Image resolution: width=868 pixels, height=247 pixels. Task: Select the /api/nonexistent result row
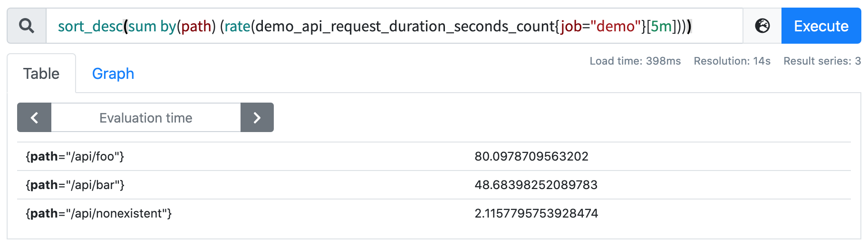click(434, 213)
